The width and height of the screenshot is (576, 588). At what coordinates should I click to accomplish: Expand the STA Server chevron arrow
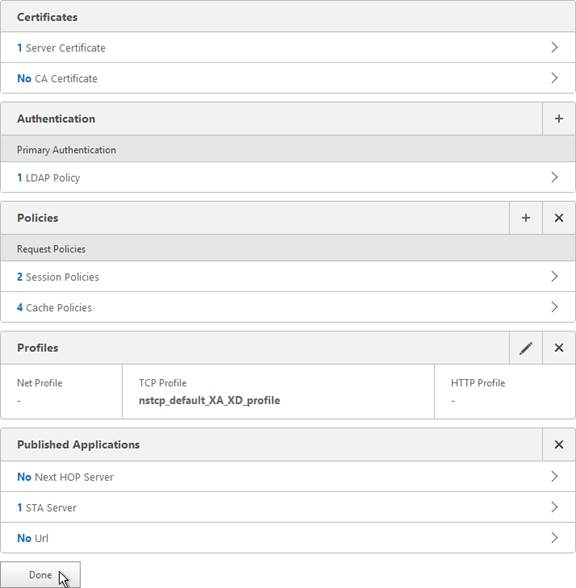click(555, 507)
